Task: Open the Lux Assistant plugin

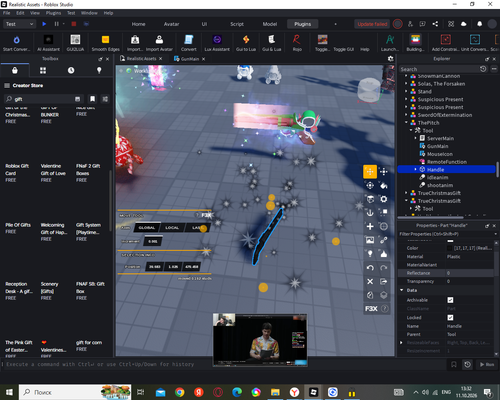Action: (217, 43)
